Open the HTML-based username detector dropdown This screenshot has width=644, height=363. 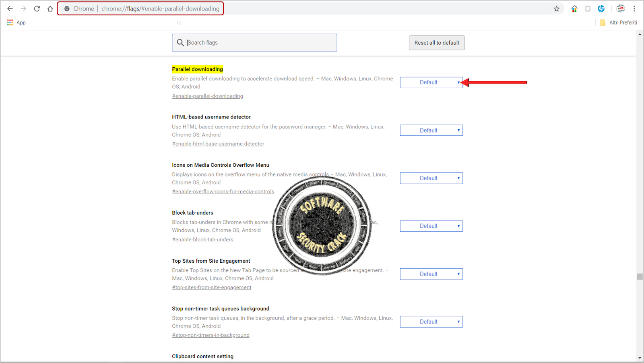(x=431, y=130)
